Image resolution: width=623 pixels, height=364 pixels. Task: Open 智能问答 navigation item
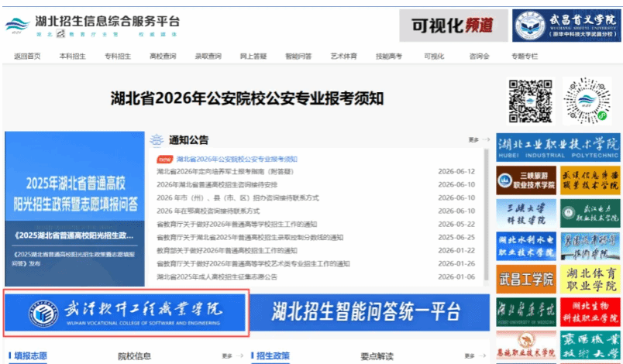coord(298,57)
